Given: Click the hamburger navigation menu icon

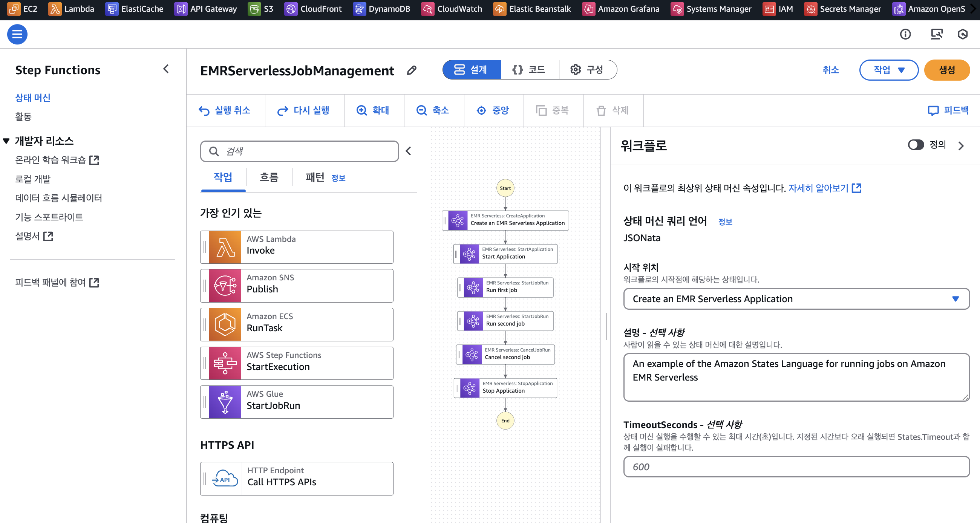Looking at the screenshot, I should (x=17, y=34).
